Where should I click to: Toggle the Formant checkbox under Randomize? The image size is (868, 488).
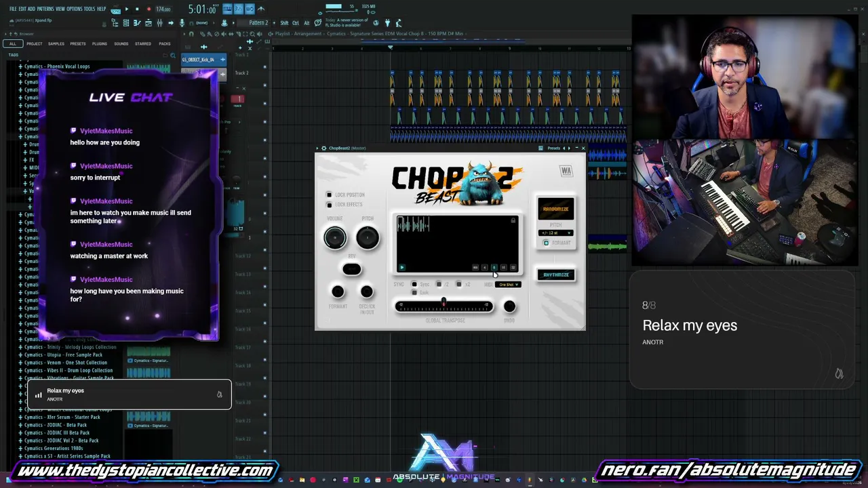point(546,243)
